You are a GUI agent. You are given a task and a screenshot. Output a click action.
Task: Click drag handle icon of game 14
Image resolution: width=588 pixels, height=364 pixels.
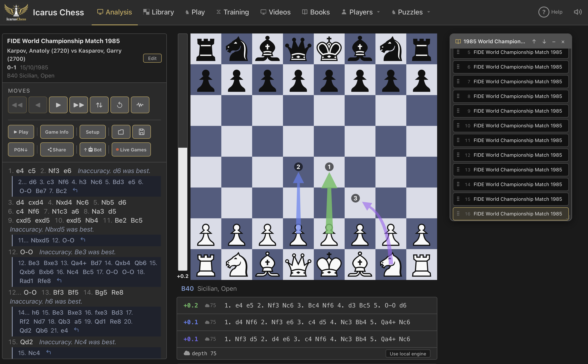[458, 184]
